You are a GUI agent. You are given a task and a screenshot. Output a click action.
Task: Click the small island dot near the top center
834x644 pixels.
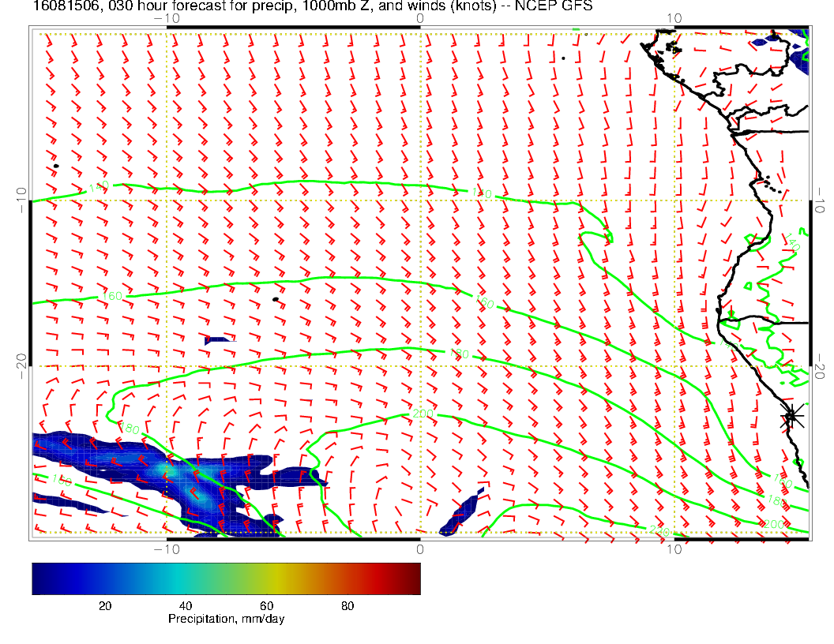click(563, 58)
